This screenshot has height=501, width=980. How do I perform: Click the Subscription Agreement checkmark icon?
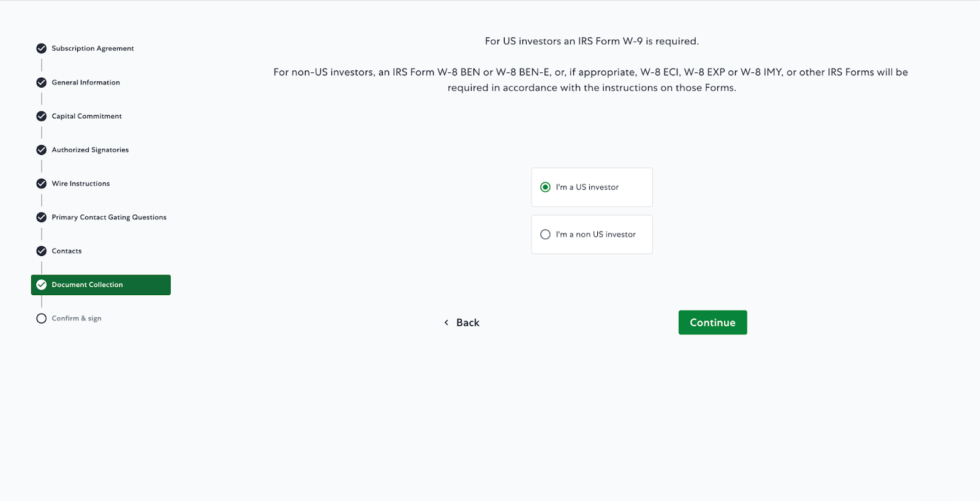pos(42,48)
